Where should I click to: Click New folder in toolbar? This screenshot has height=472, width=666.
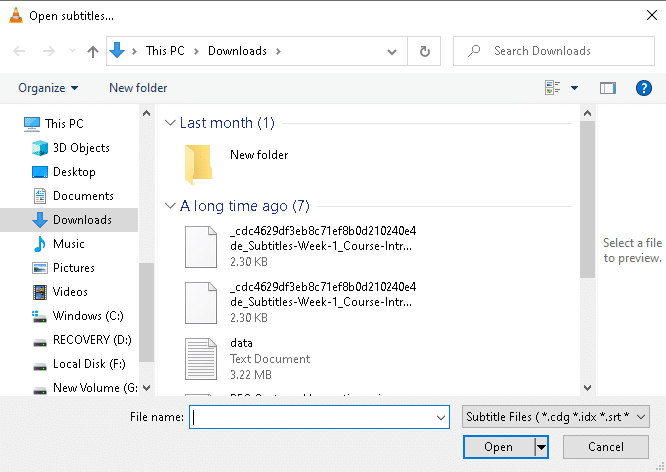pos(138,88)
